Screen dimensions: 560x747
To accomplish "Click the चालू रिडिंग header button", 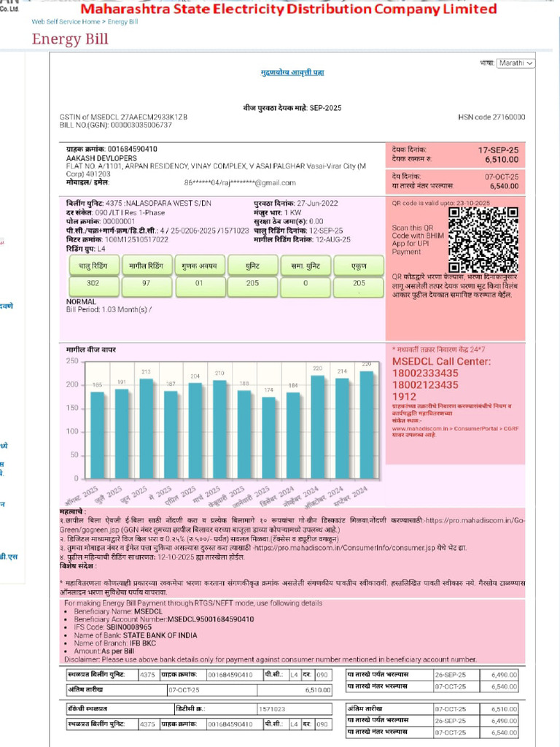I will point(93,266).
